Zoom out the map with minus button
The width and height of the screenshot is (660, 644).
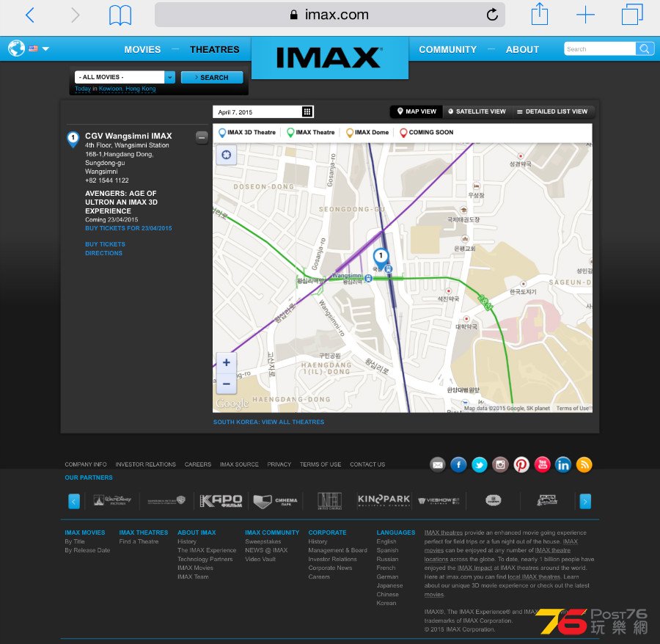227,384
